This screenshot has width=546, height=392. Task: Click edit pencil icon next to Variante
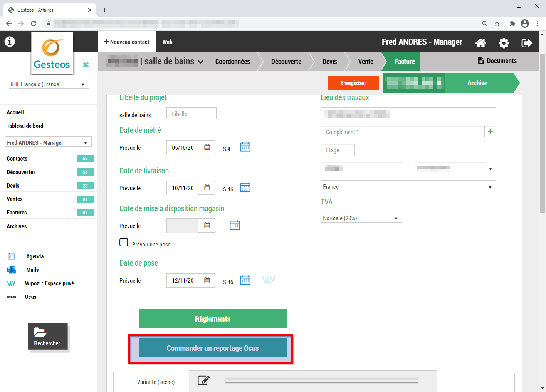[x=203, y=380]
